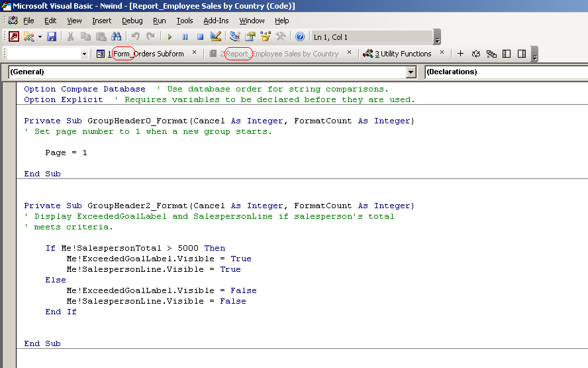Image resolution: width=588 pixels, height=368 pixels.
Task: Open the Insert Module dropdown arrow
Action: click(40, 37)
